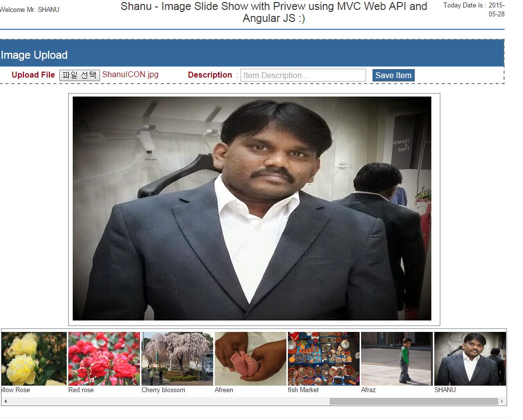Choose the Cherry blossom thumbnail
Viewport: 523px width, 420px height.
[x=177, y=359]
